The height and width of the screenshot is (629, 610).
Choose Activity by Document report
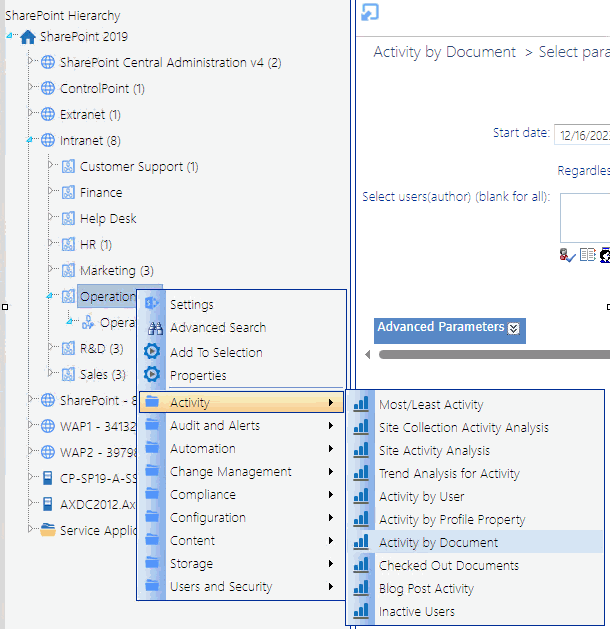[x=476, y=542]
